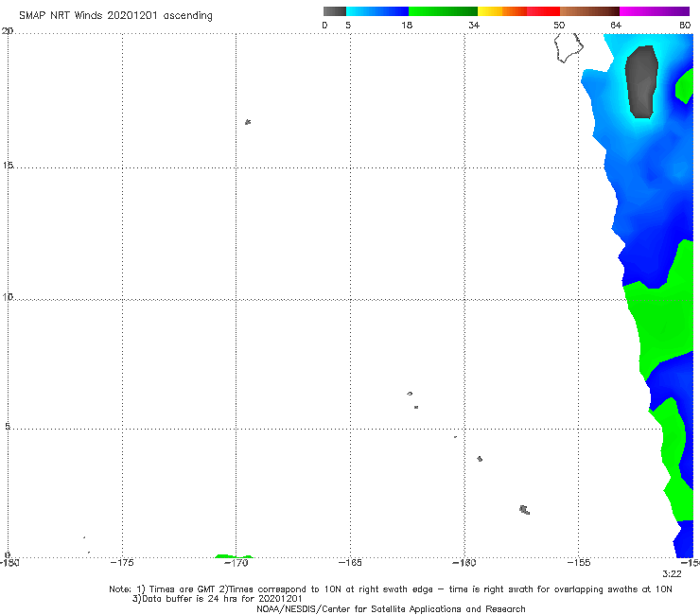The image size is (700, 615).
Task: Click the longitude label '-165'
Action: [x=350, y=563]
